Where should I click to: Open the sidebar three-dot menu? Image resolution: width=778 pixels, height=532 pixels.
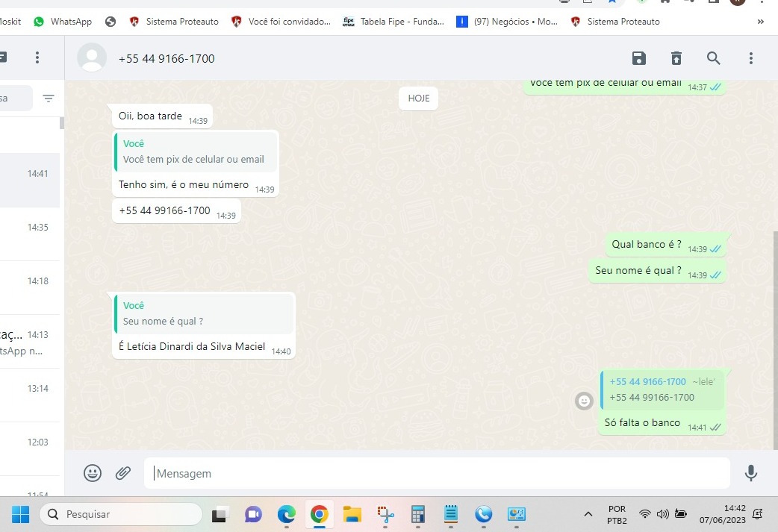pyautogui.click(x=37, y=57)
